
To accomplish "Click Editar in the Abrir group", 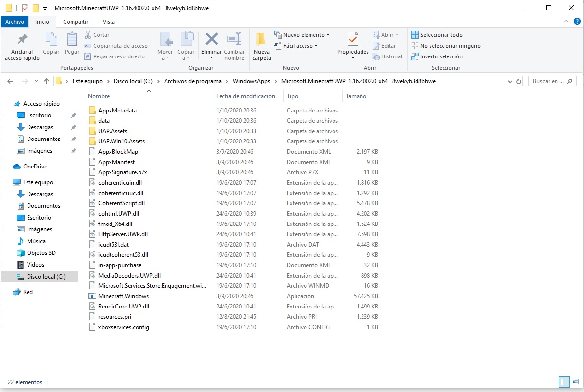I will 385,46.
